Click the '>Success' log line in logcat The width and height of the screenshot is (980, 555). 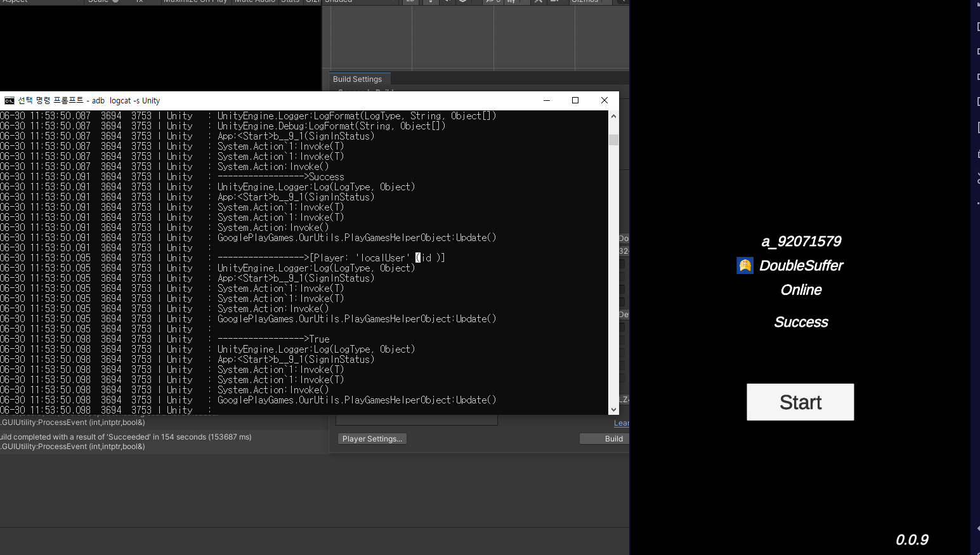click(x=281, y=177)
